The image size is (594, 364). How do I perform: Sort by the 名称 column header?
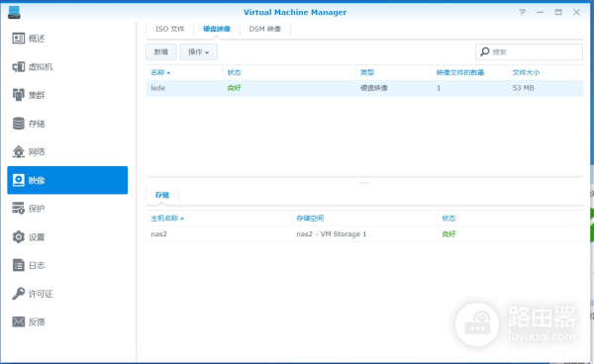coord(184,72)
